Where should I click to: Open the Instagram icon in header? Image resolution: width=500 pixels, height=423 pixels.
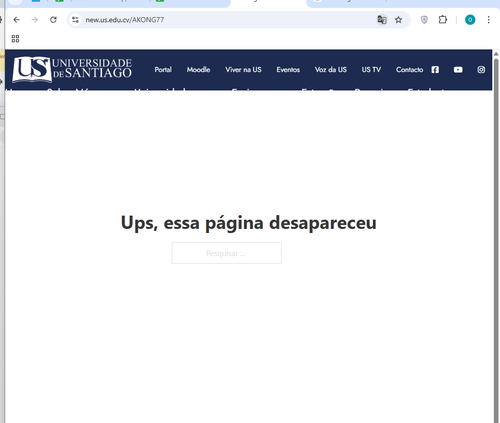(x=481, y=70)
